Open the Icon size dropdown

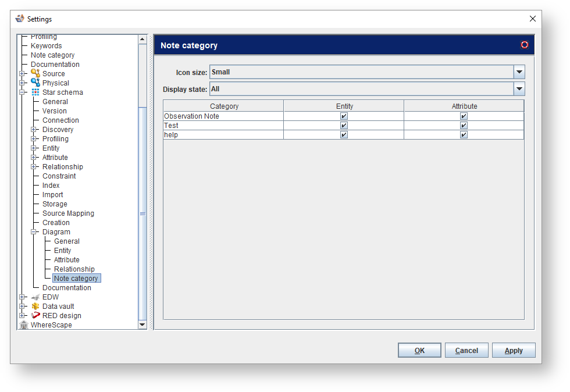click(x=519, y=72)
